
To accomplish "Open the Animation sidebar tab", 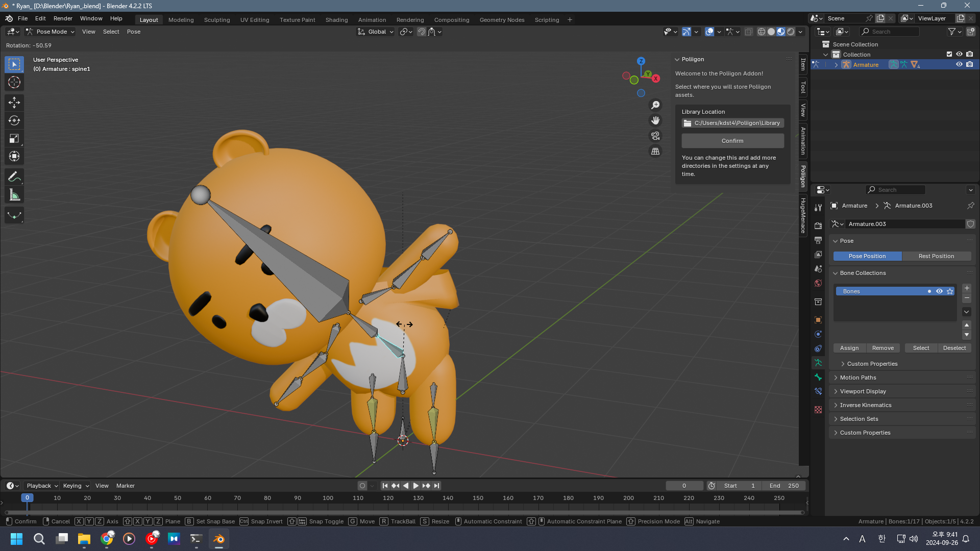I will (803, 141).
